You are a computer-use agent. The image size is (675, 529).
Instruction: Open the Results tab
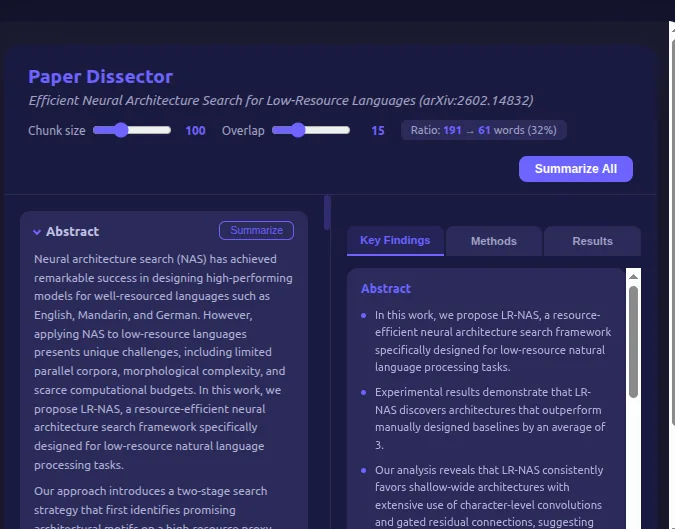(x=592, y=241)
